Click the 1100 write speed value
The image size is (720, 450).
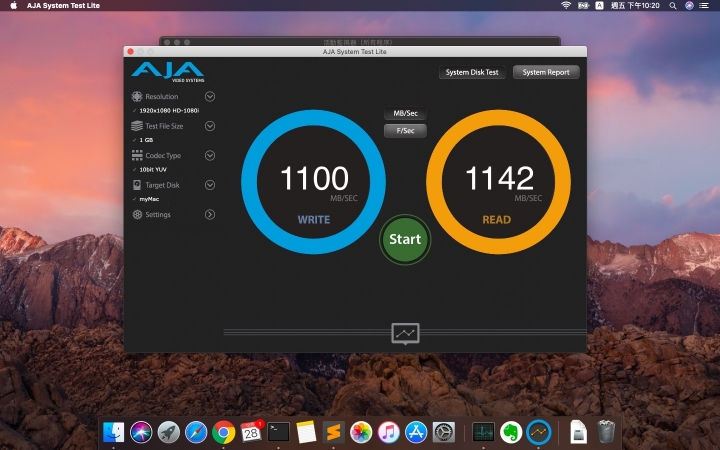(x=315, y=178)
